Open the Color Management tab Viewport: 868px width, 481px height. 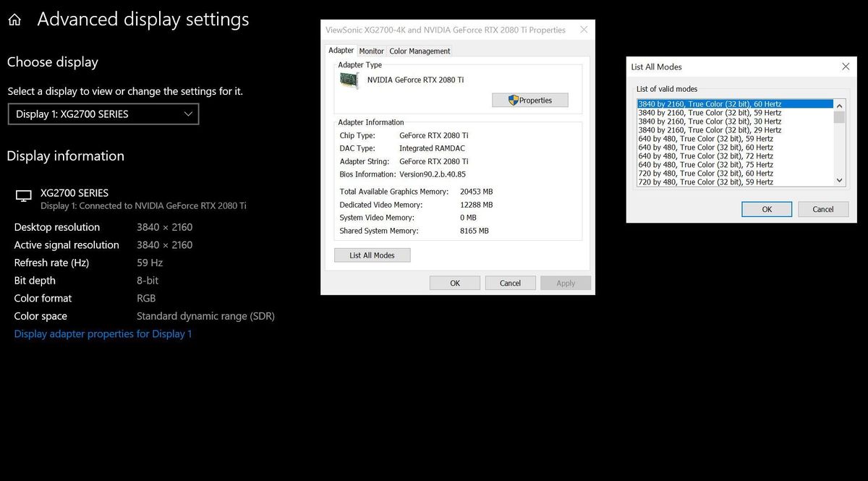[x=420, y=51]
